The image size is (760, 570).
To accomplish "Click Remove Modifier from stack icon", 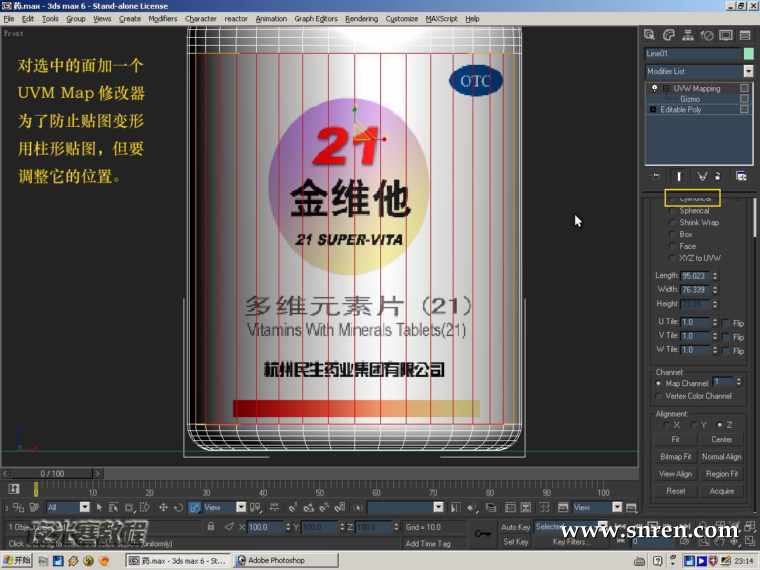I will pos(718,176).
